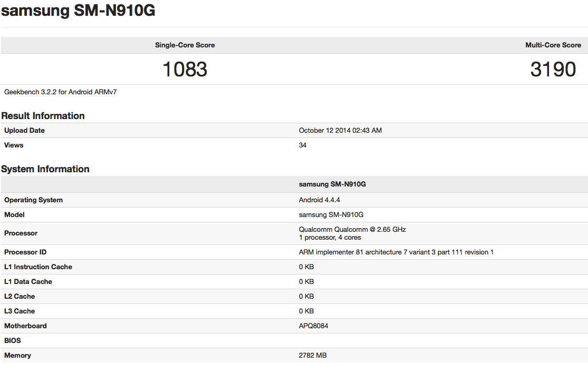Click the Model row label
This screenshot has width=588, height=373.
15,215
